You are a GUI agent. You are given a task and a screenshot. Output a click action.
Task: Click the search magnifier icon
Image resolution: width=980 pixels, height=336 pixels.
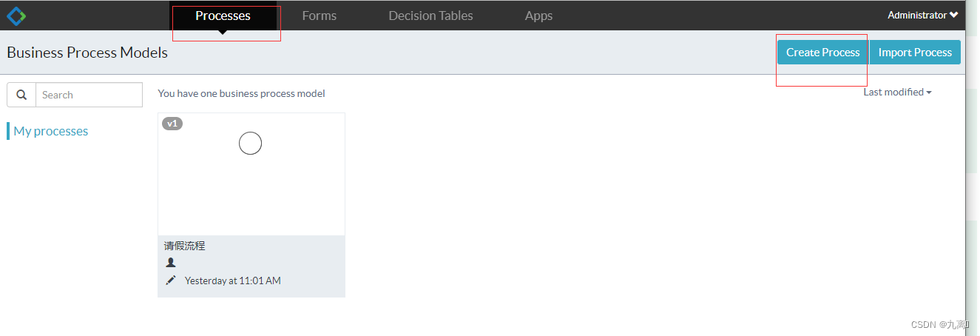[21, 95]
